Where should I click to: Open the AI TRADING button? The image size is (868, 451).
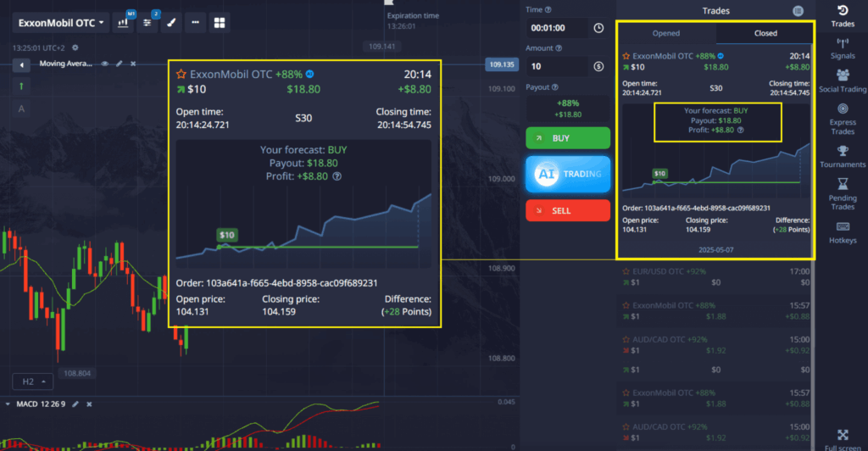568,175
